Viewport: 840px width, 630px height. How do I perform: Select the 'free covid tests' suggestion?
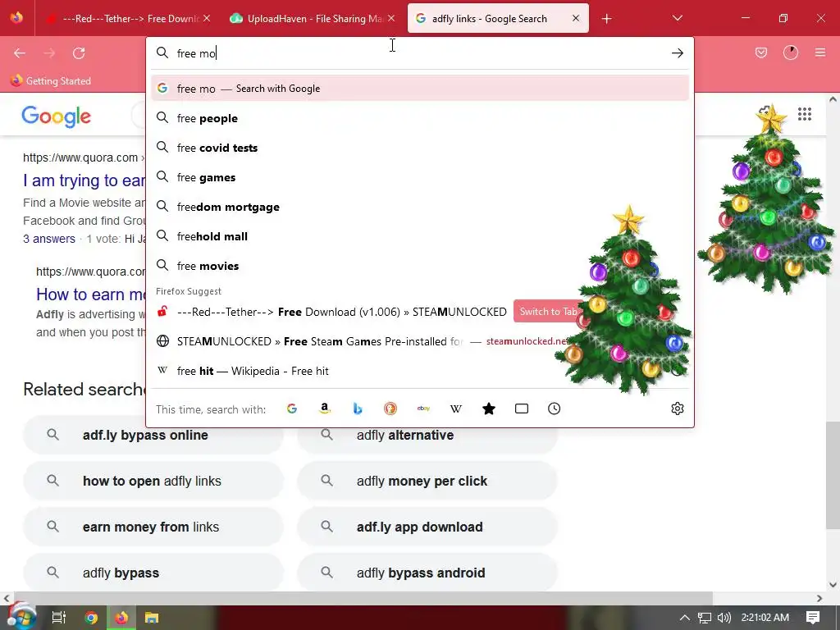click(x=420, y=148)
